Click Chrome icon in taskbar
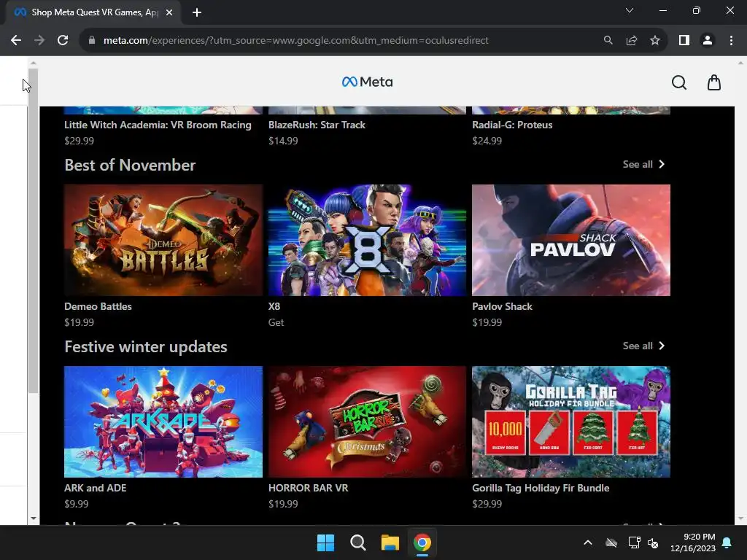 (x=422, y=542)
